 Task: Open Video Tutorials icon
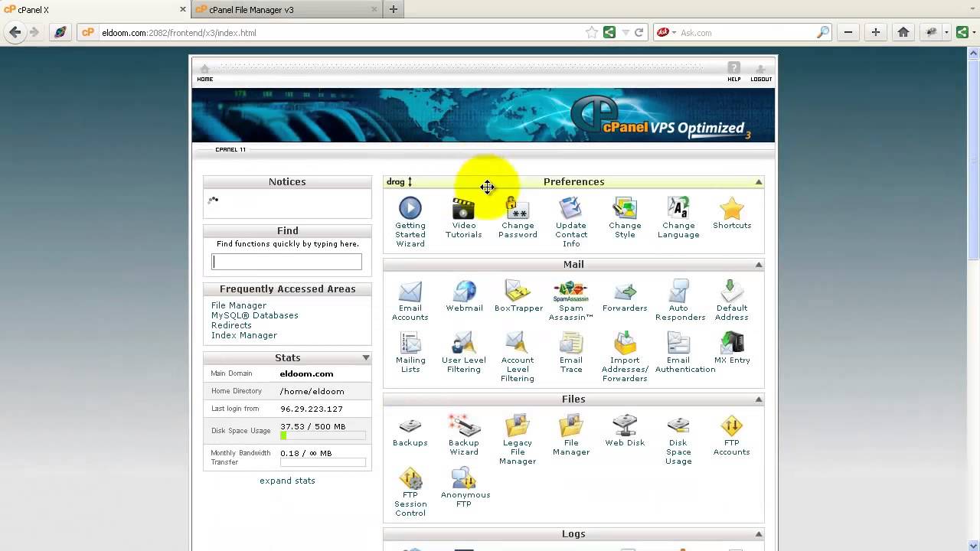coord(464,208)
